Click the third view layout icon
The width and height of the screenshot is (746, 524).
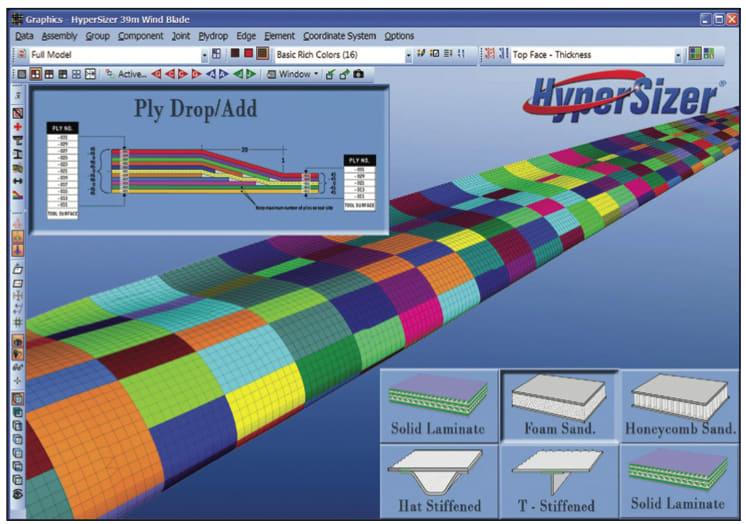point(49,74)
